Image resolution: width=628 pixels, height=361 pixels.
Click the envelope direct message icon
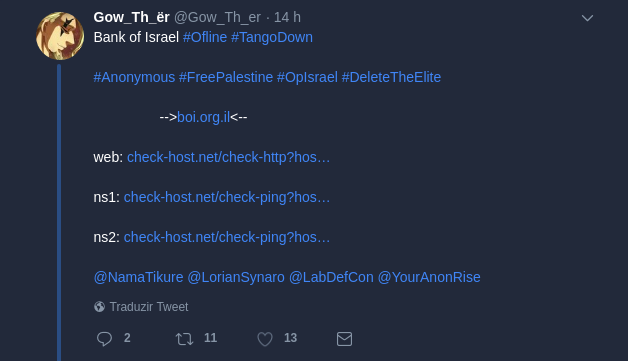[344, 339]
